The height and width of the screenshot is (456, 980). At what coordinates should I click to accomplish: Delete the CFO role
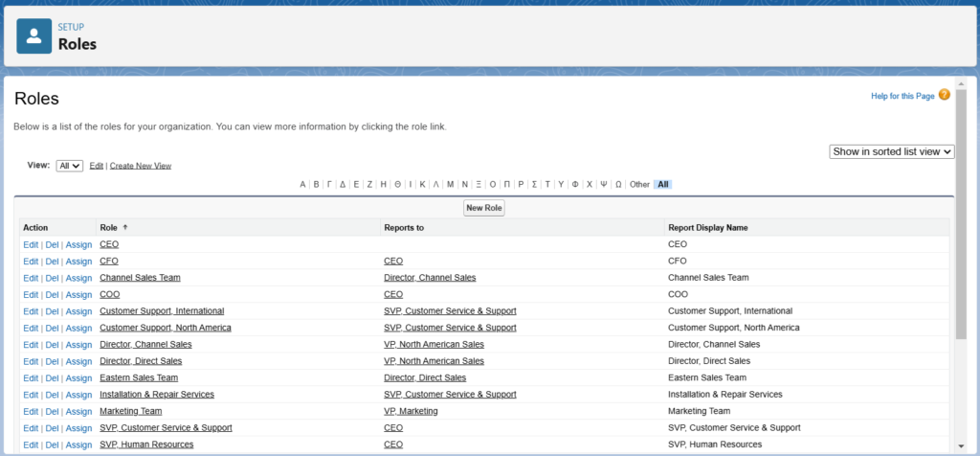point(52,261)
